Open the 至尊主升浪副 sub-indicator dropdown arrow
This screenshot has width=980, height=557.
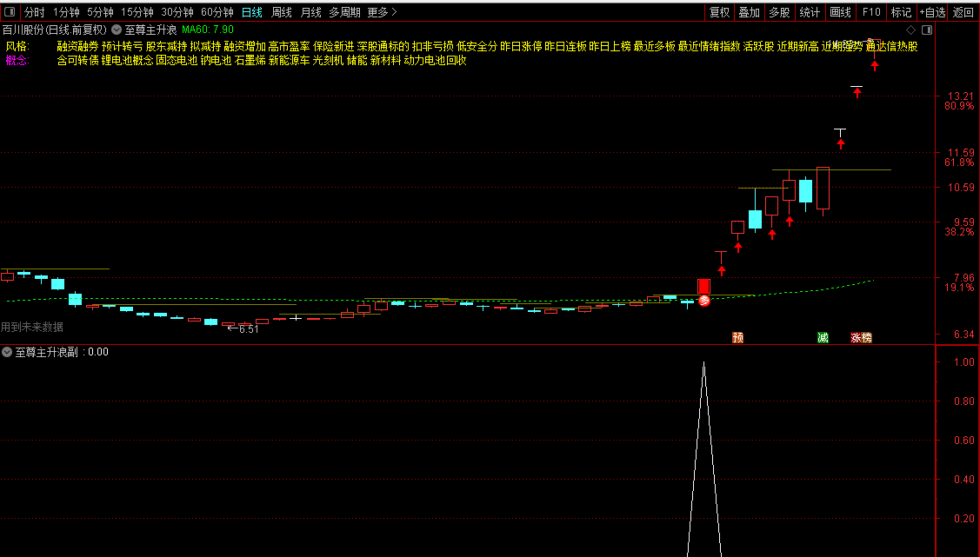tap(7, 352)
